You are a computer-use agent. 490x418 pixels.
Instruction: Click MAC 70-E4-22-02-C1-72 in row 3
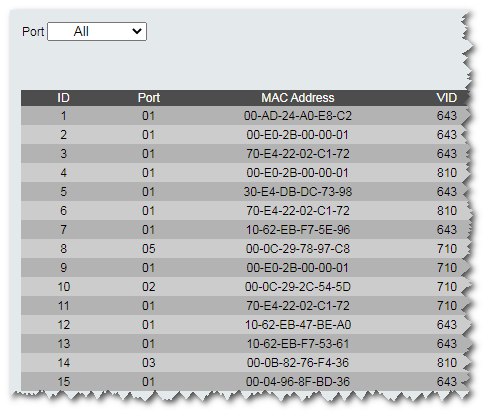coord(298,154)
